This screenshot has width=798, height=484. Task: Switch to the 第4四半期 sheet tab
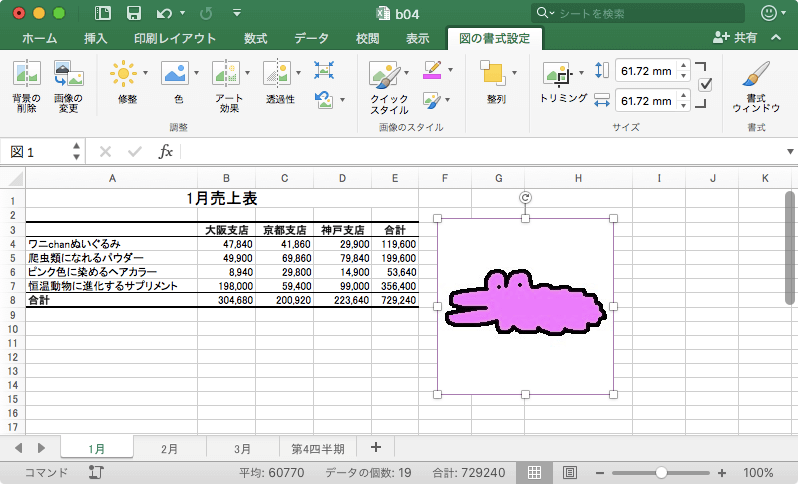coord(318,449)
